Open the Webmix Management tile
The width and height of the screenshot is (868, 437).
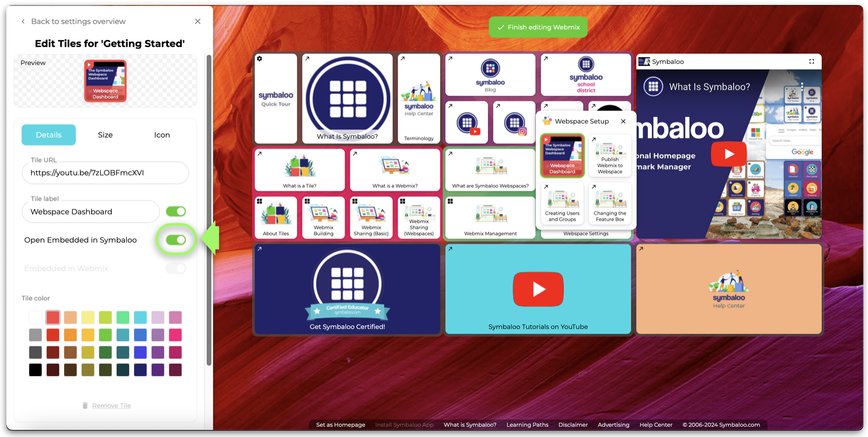(490, 218)
